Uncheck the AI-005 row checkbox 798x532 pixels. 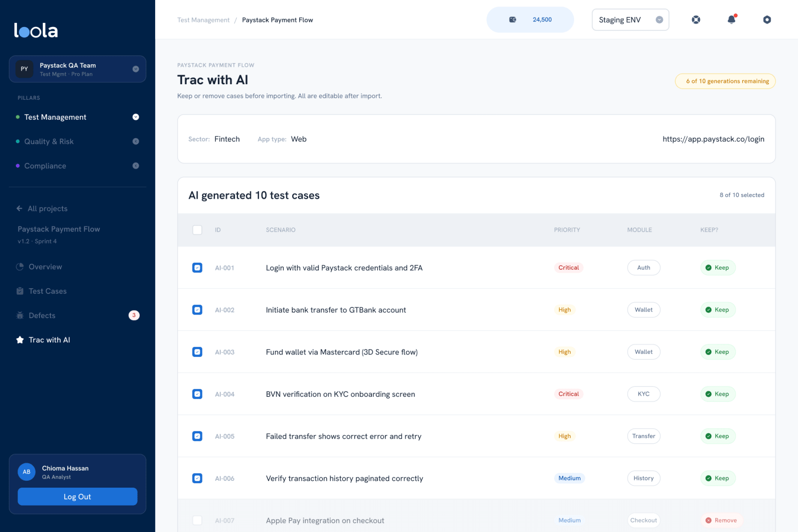198,436
